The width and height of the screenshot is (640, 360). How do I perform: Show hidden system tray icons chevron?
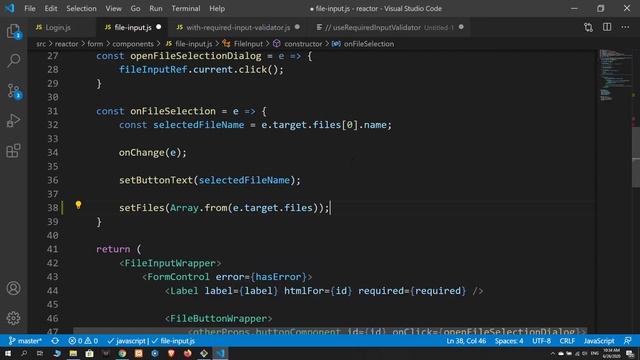tap(553, 353)
